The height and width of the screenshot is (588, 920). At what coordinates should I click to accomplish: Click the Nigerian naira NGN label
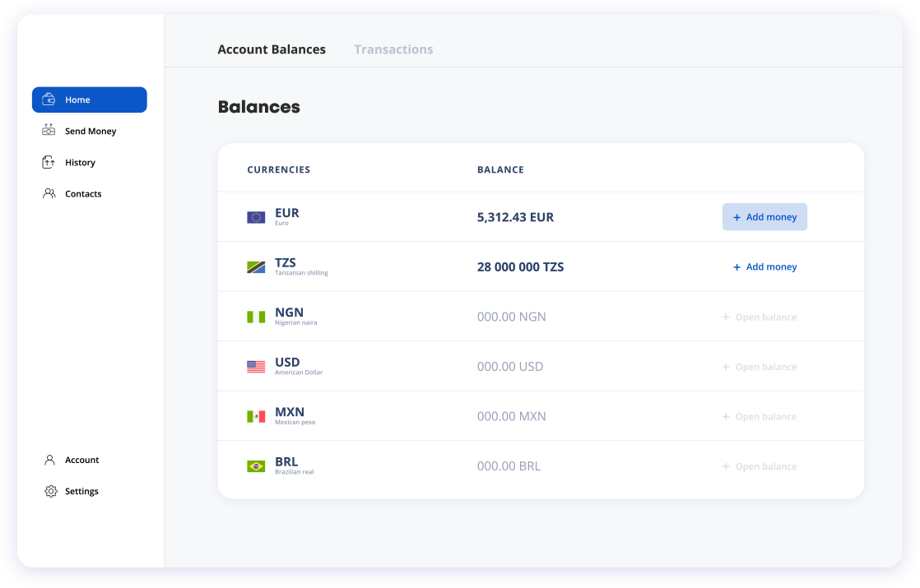289,313
